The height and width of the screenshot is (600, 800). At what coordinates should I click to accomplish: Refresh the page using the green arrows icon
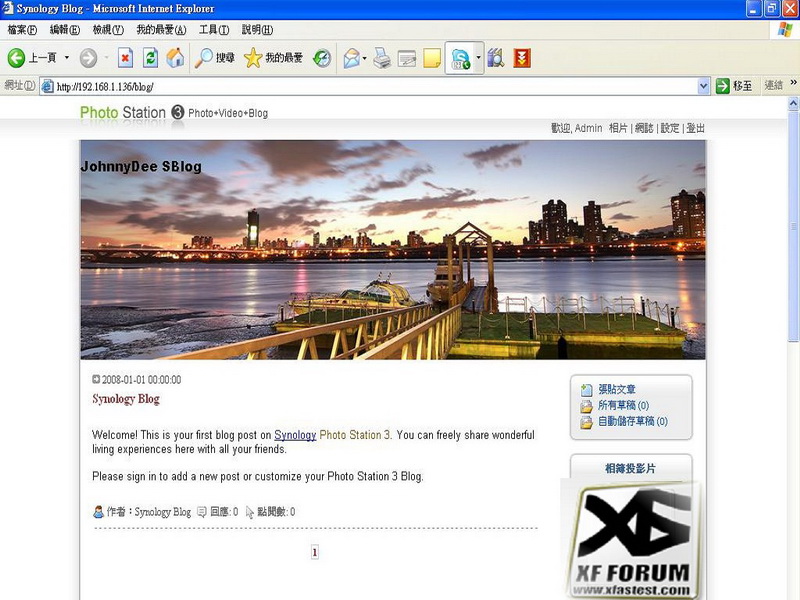pos(151,58)
